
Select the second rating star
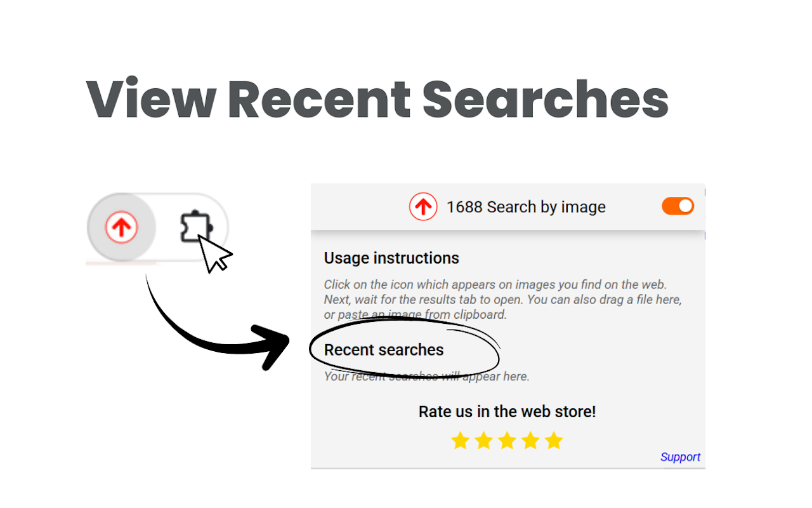point(483,441)
